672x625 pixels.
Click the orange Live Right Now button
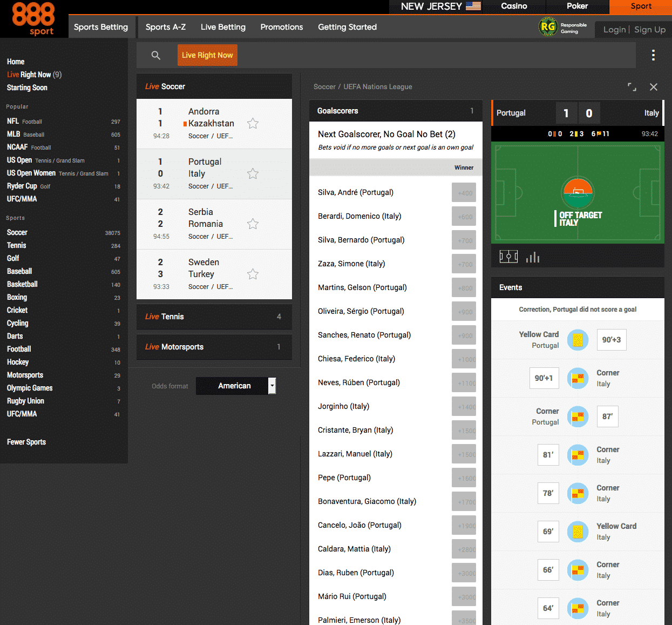[x=207, y=55]
